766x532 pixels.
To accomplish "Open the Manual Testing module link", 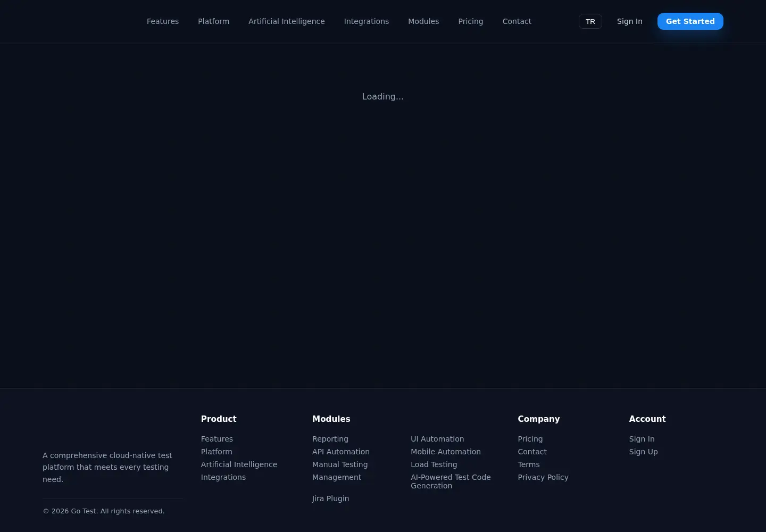I will (x=340, y=464).
